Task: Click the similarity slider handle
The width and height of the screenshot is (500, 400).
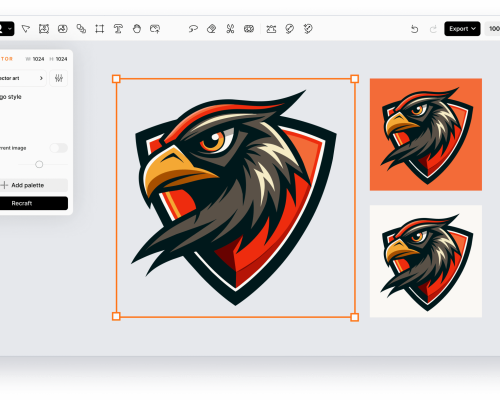Action: [39, 164]
